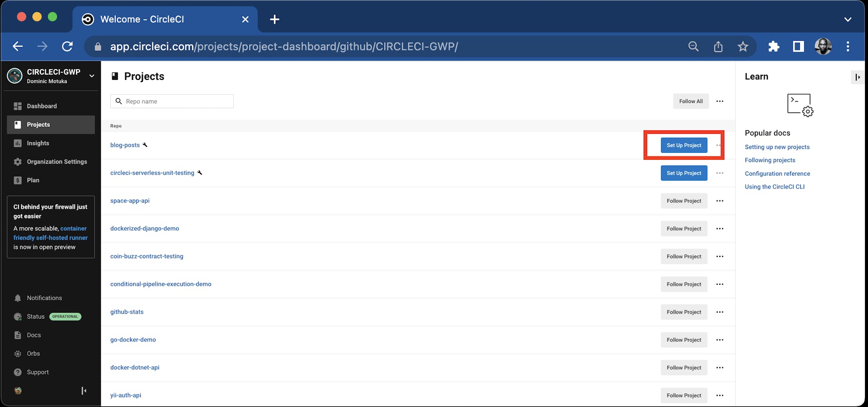The width and height of the screenshot is (868, 407).
Task: Open the Insights sidebar icon
Action: tap(18, 143)
